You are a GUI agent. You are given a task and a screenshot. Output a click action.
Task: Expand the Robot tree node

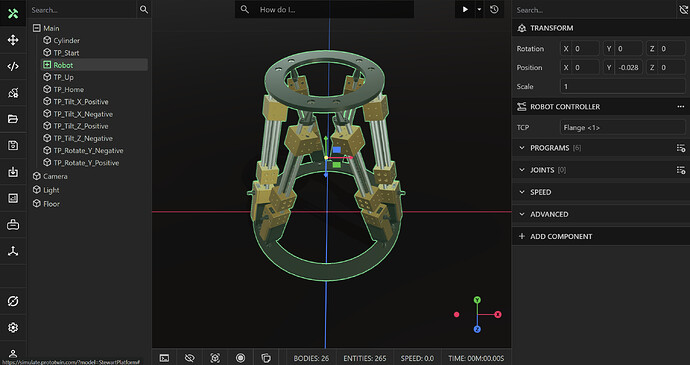47,65
